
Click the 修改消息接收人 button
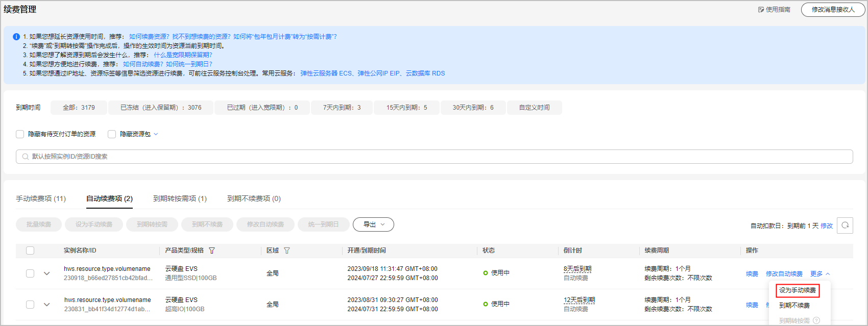click(833, 10)
